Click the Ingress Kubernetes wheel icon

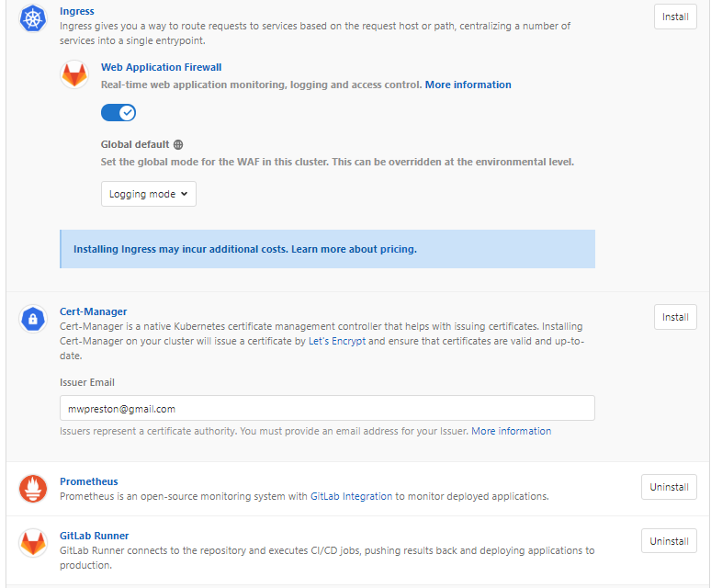33,18
